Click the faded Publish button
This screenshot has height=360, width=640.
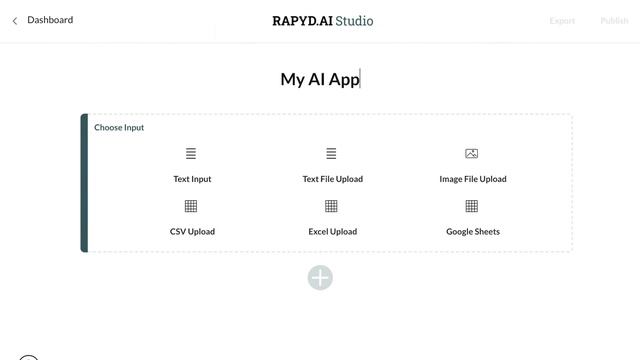tap(614, 20)
